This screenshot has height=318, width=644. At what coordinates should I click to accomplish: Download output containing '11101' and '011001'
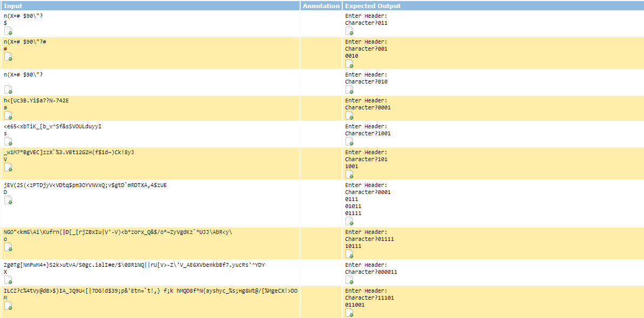point(350,312)
